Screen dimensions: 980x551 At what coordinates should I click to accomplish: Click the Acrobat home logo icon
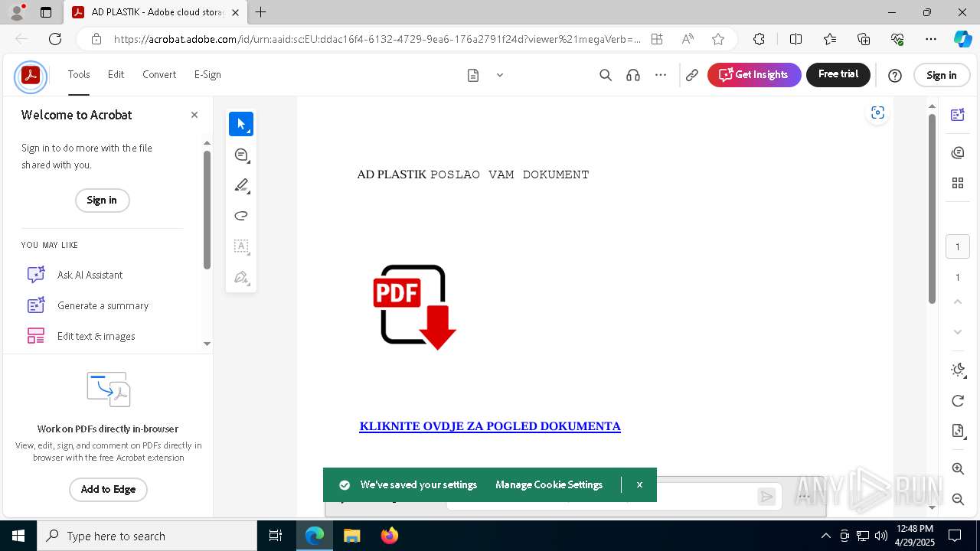(31, 76)
